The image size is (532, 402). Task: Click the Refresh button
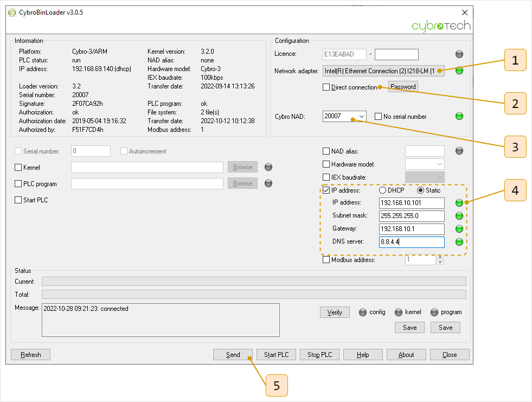click(x=30, y=355)
